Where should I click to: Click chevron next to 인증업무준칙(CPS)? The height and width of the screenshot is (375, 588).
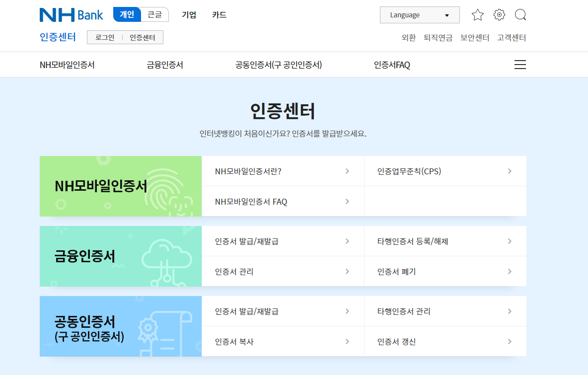[510, 171]
